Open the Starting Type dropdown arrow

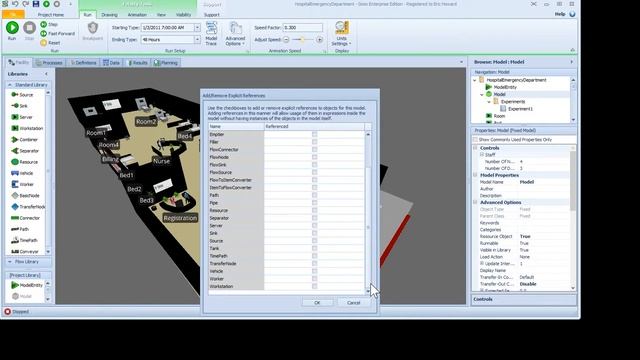coord(197,28)
